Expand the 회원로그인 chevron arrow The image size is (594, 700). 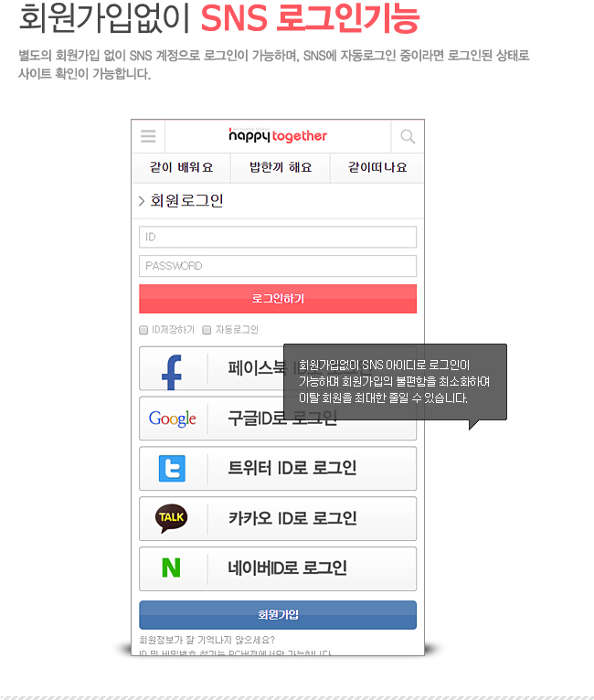[142, 201]
